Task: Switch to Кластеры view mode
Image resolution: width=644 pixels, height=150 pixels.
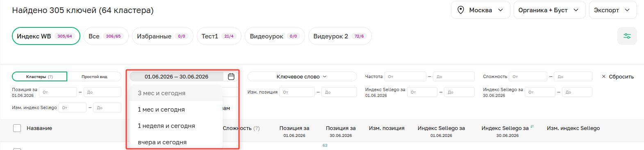Action: (x=39, y=76)
